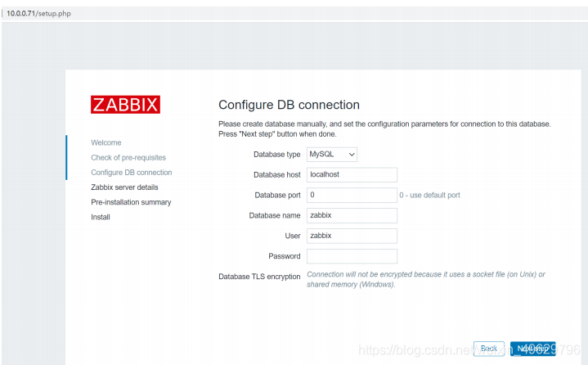
Task: Click the Database port label
Action: point(277,195)
